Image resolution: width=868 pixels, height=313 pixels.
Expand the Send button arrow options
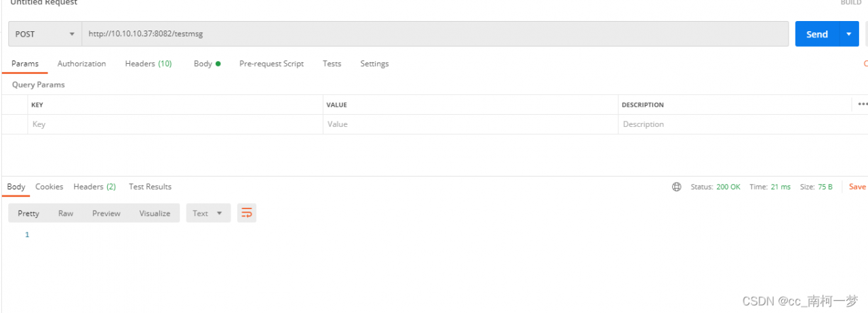849,34
